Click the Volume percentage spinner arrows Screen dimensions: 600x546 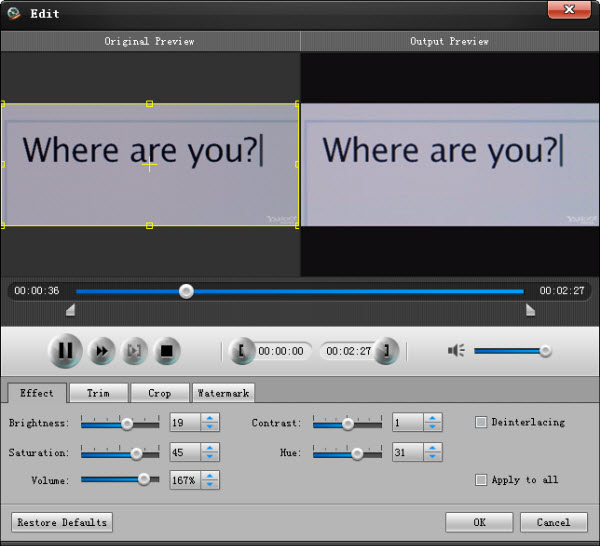210,480
